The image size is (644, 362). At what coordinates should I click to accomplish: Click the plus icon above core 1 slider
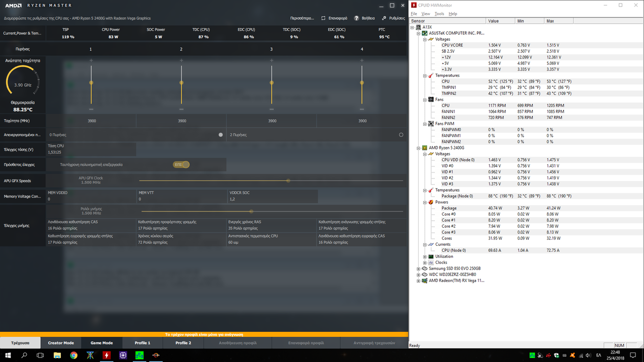point(91,60)
